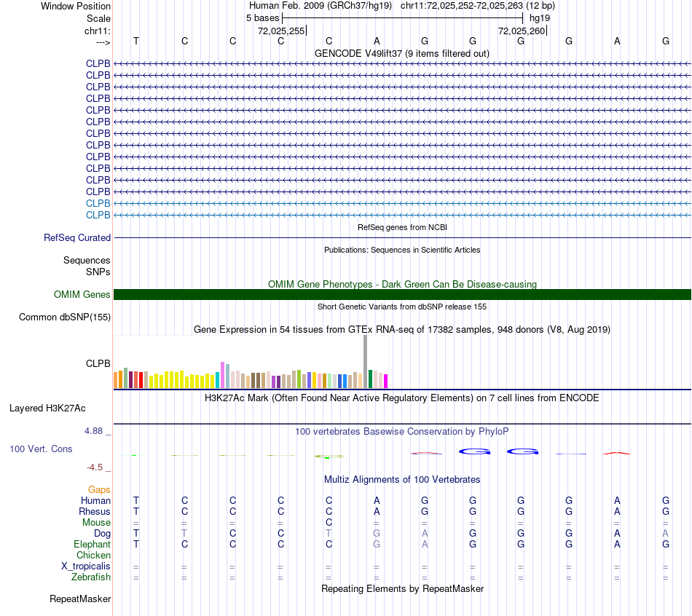Click the chr11: ruler label

point(97,31)
